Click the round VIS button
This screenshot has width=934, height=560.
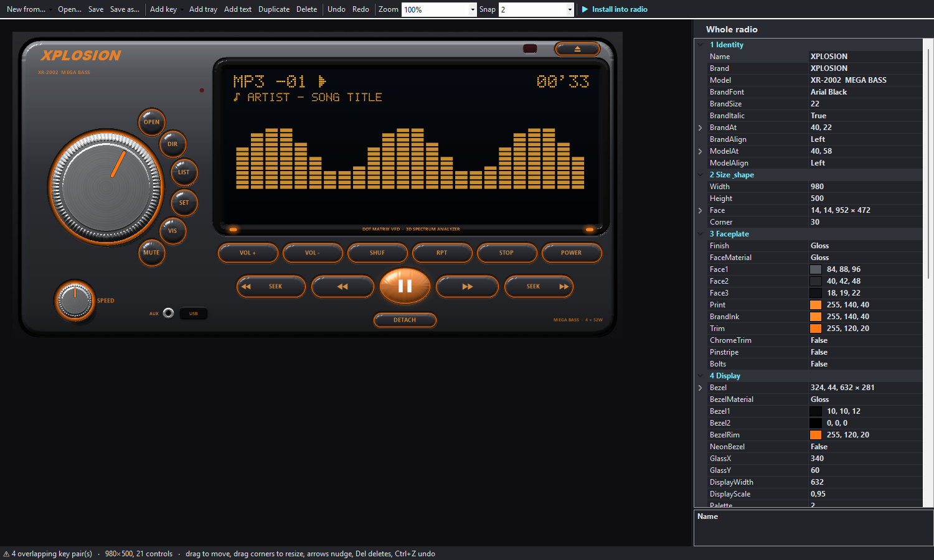click(x=172, y=231)
